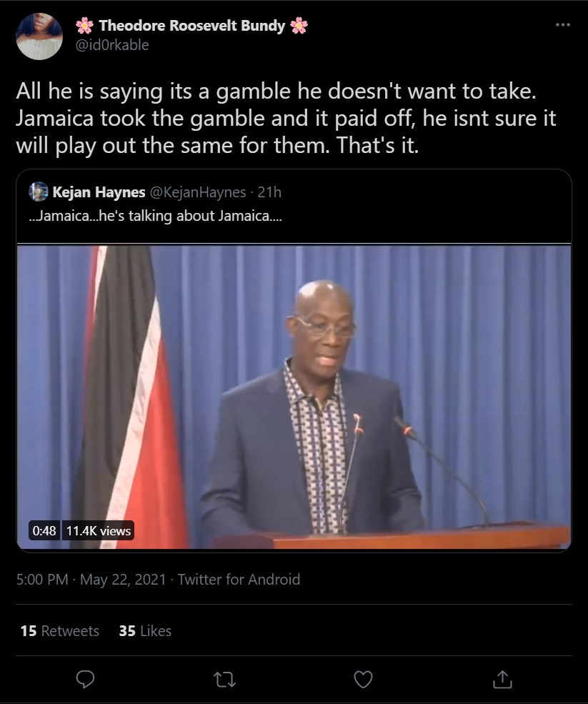Click the Theodore Roosevelt Bundy display name

coord(191,26)
